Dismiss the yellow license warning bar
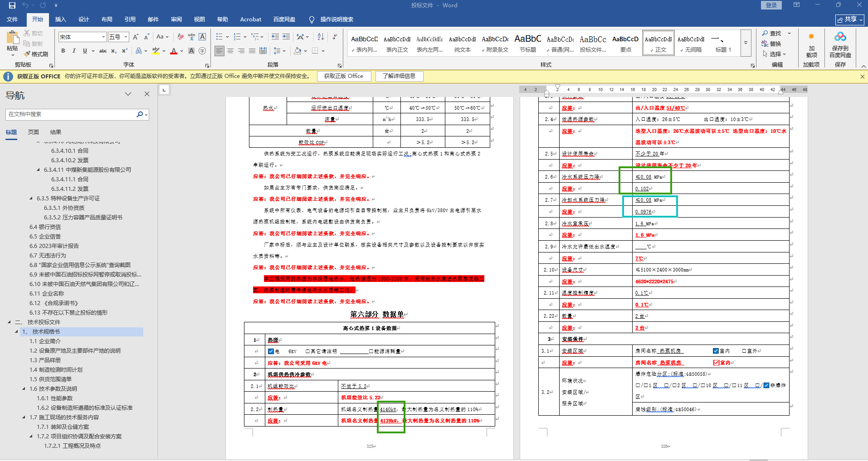The width and height of the screenshot is (868, 461). (x=862, y=77)
